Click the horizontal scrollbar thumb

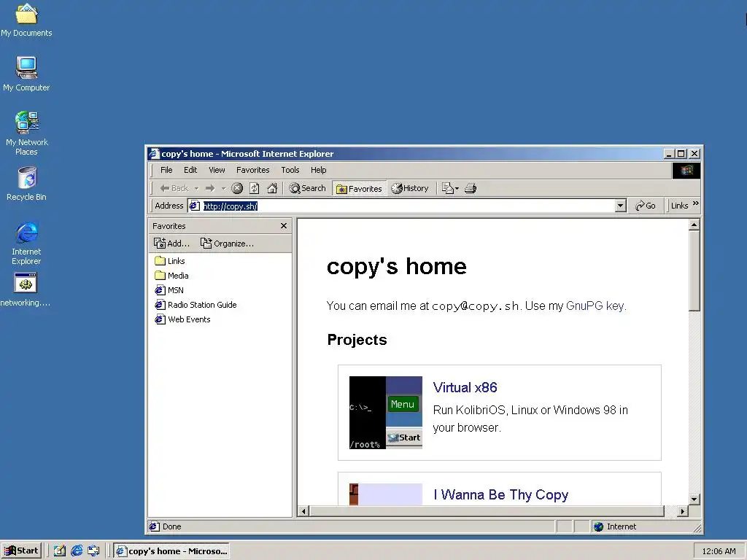tap(487, 511)
